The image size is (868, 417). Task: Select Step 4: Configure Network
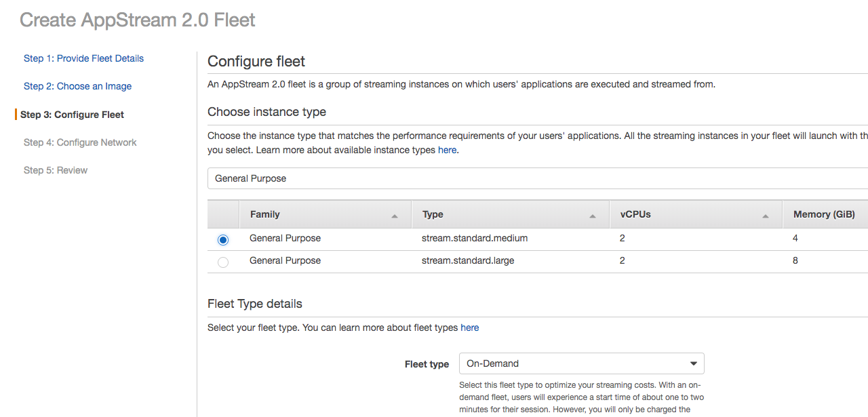click(80, 142)
